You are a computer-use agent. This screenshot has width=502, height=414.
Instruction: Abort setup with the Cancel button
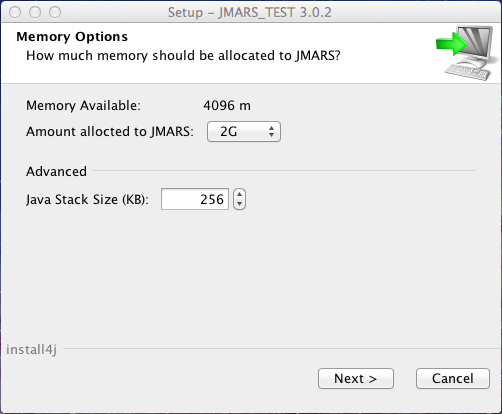[x=453, y=379]
